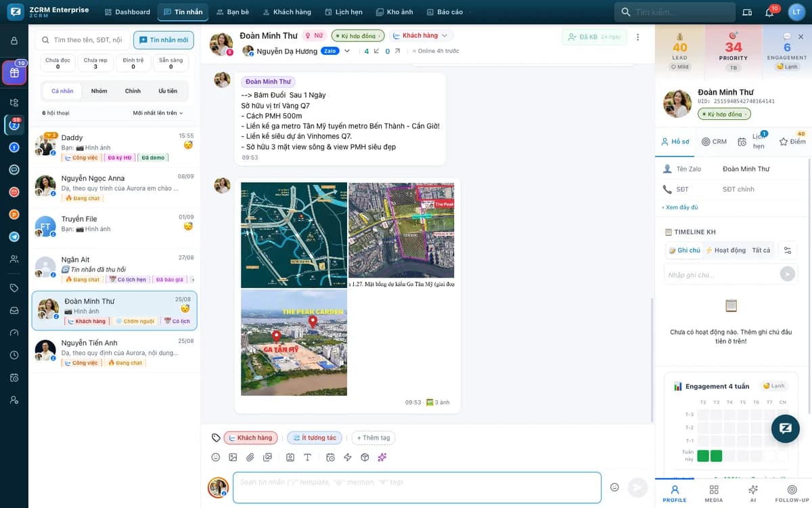Open the tags icon in left sidebar

[14, 288]
